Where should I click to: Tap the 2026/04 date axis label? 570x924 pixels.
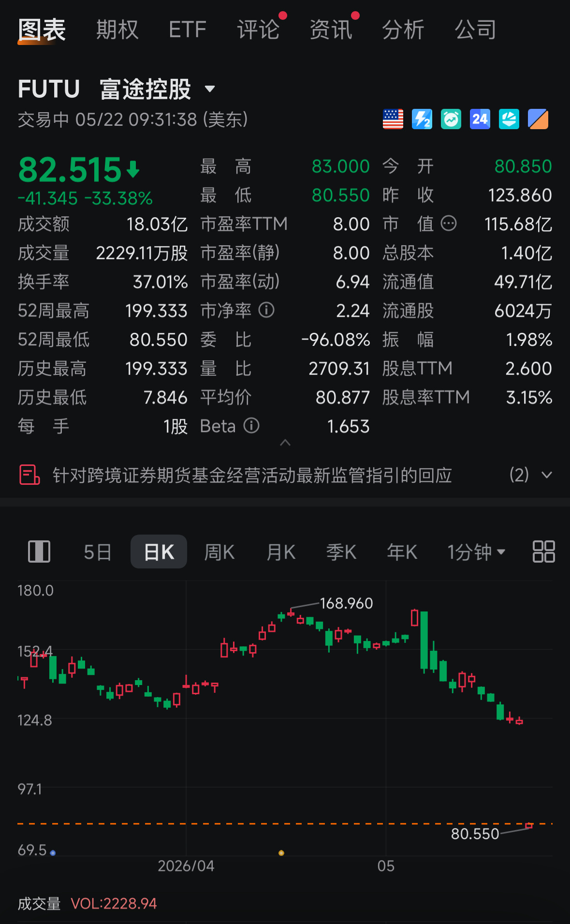tap(186, 865)
